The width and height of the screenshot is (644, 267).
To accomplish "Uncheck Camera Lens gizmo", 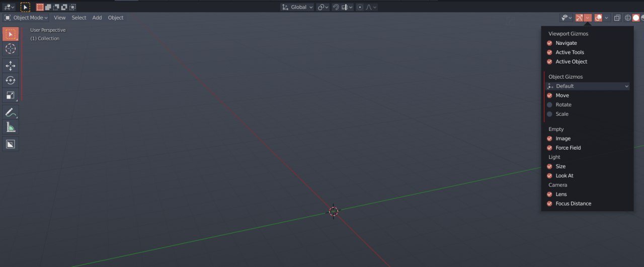I will pos(549,194).
